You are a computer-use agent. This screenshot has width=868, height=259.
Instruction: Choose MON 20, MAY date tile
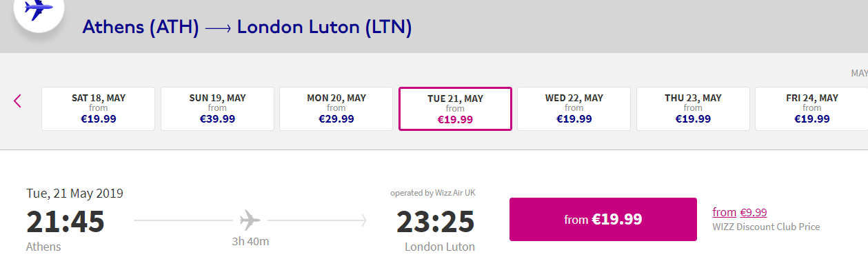tap(336, 109)
